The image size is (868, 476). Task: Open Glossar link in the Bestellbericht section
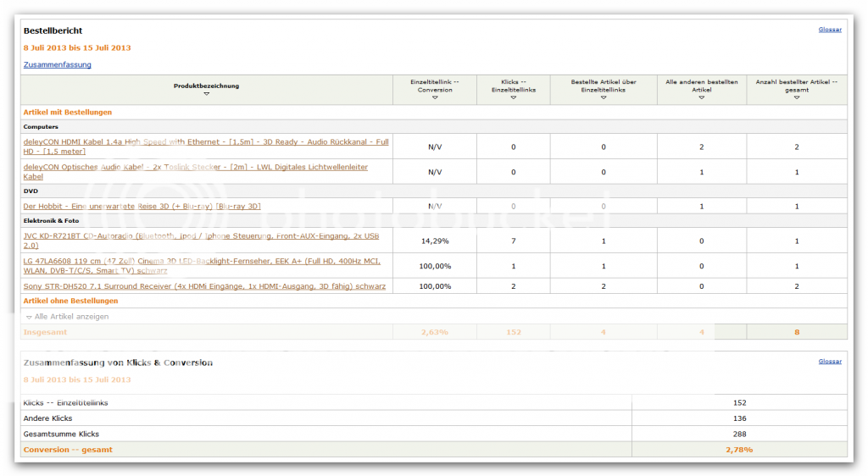(x=829, y=30)
